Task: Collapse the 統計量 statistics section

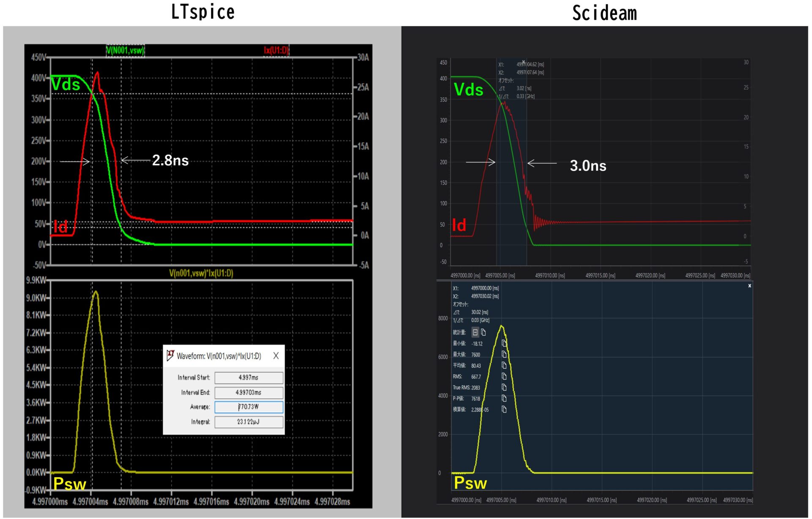Action: click(x=475, y=332)
